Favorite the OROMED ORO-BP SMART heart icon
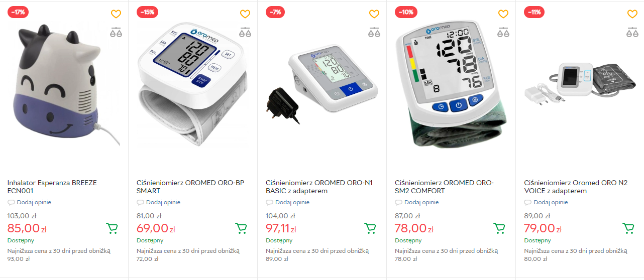This screenshot has width=644, height=280. coord(245,14)
